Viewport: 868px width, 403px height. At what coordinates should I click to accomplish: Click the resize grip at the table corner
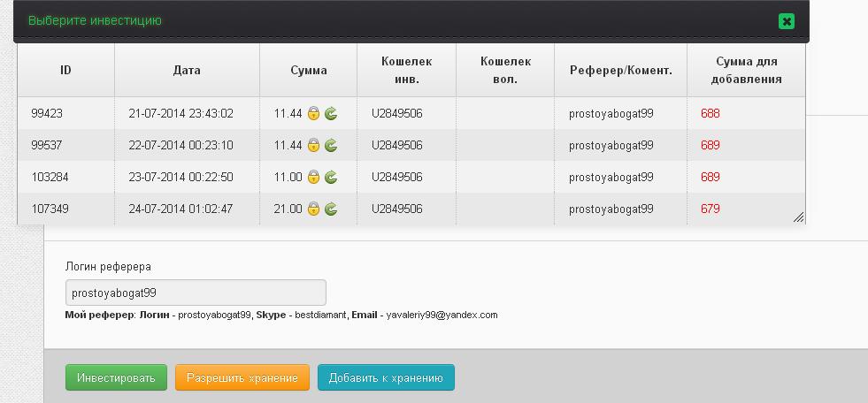point(798,217)
